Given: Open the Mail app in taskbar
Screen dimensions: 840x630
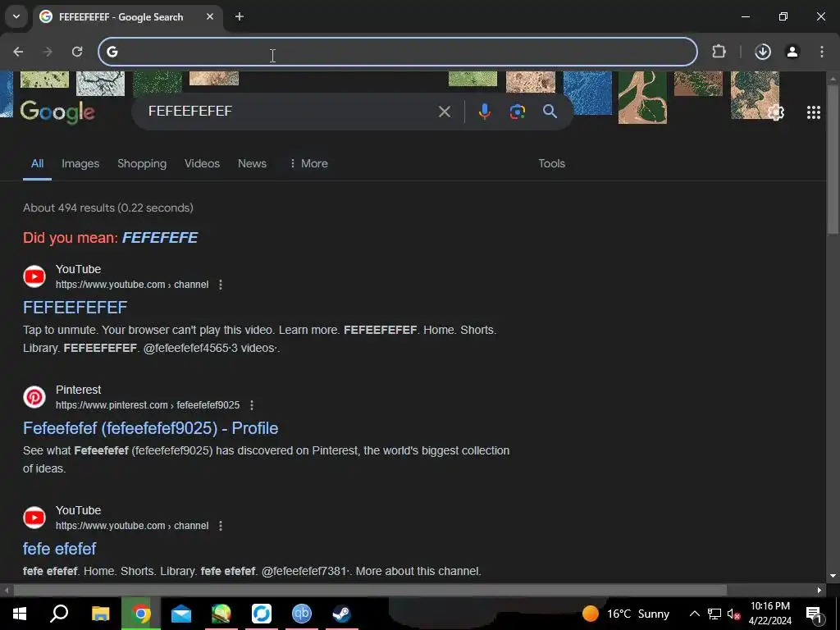Looking at the screenshot, I should [x=181, y=614].
